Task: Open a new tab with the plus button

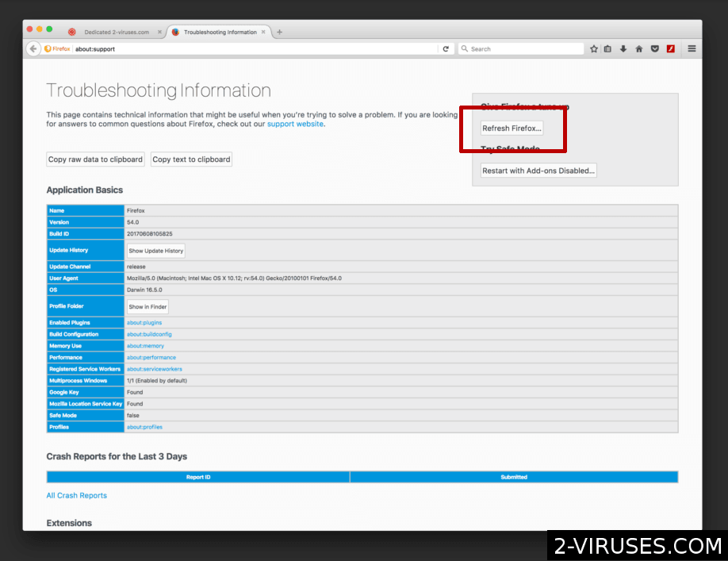Action: [279, 32]
